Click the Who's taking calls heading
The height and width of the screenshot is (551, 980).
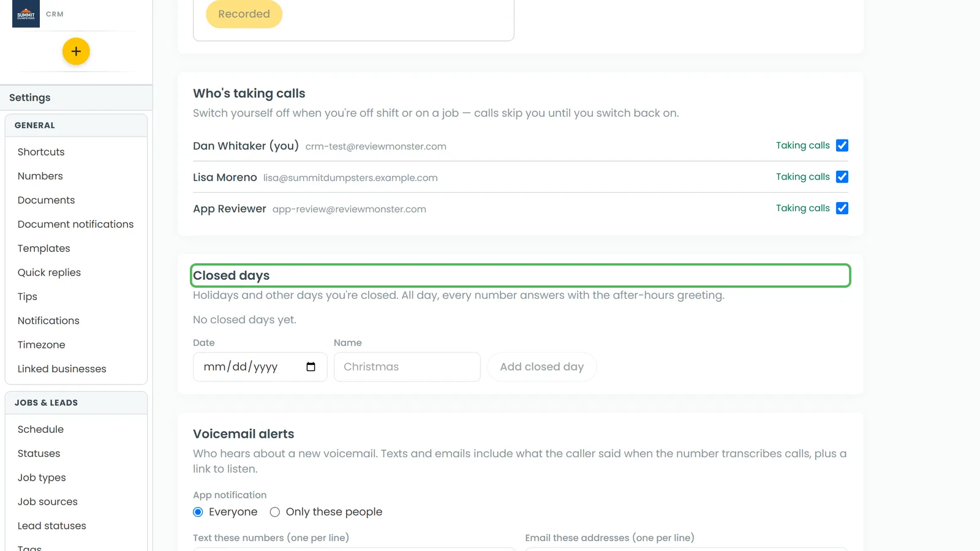[x=249, y=93]
